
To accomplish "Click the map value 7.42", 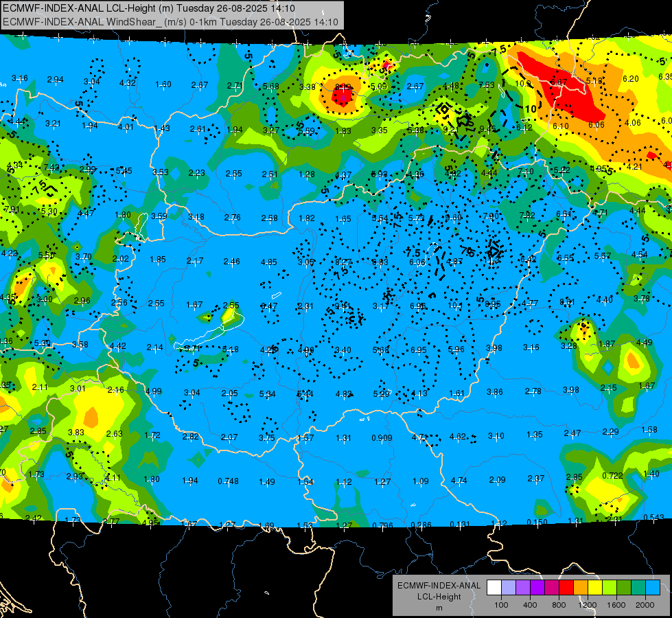I will tap(51, 168).
